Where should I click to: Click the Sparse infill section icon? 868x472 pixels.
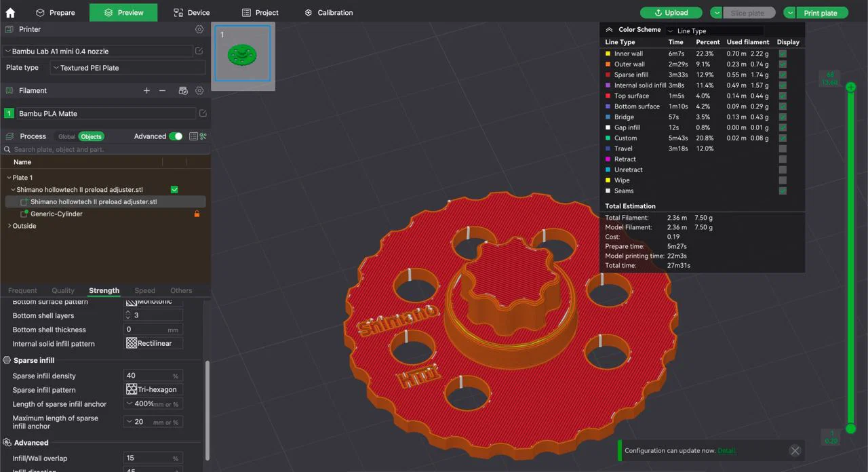(x=7, y=360)
